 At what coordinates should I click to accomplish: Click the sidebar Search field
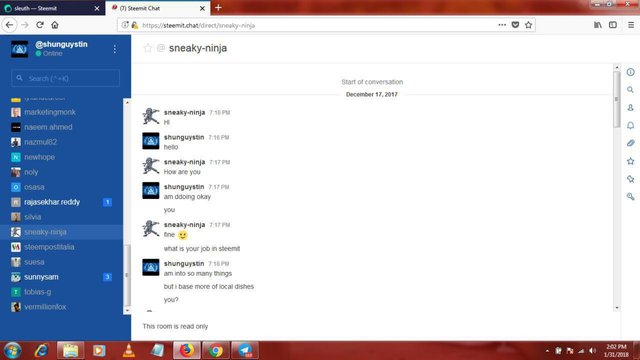tap(65, 78)
